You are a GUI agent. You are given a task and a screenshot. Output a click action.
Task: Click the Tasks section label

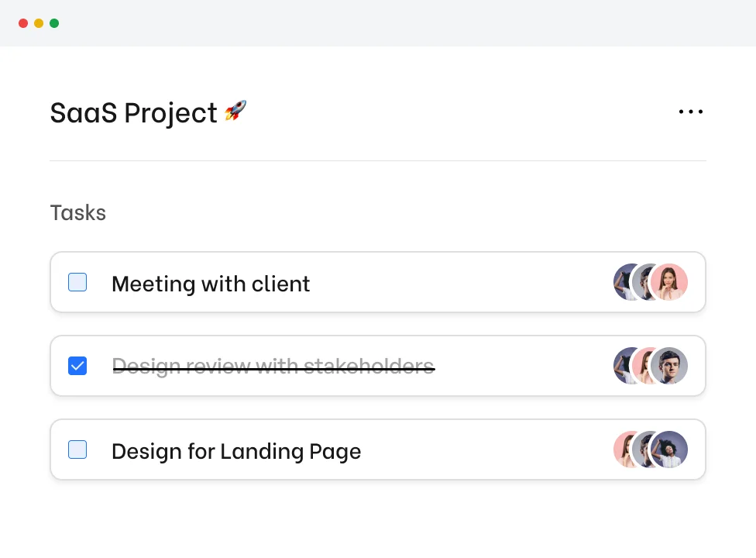click(77, 212)
